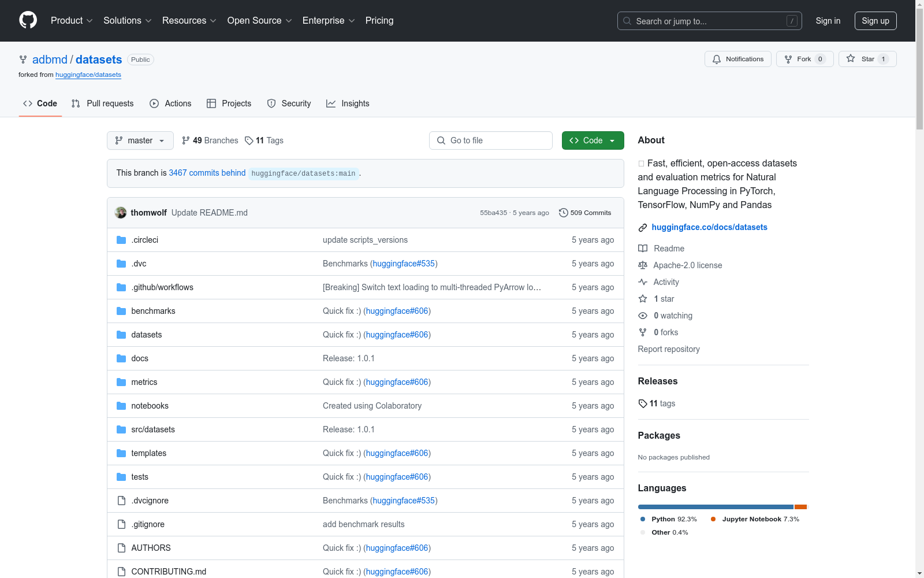This screenshot has height=578, width=924.
Task: View the Insights tab
Action: (x=348, y=103)
